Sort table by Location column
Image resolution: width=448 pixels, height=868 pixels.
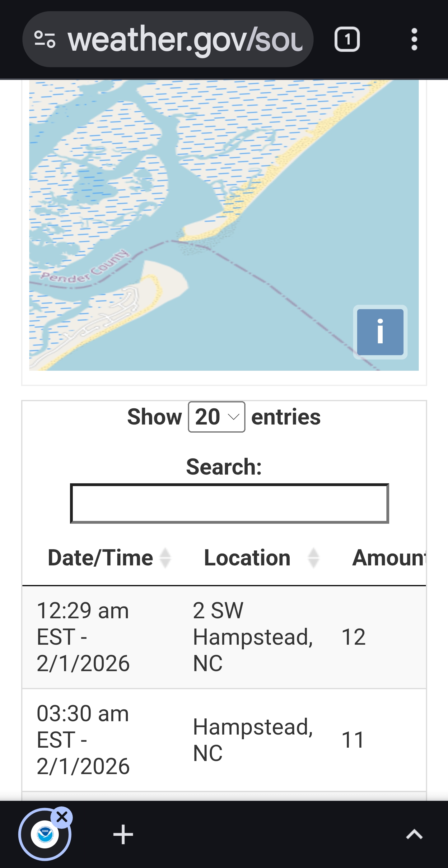[313, 558]
